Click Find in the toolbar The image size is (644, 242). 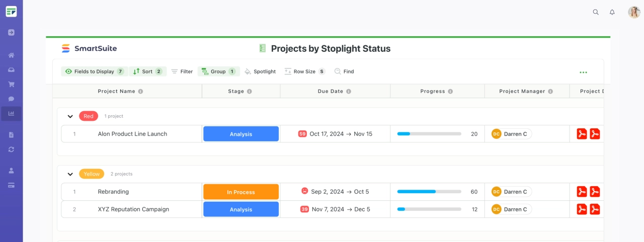(x=344, y=71)
